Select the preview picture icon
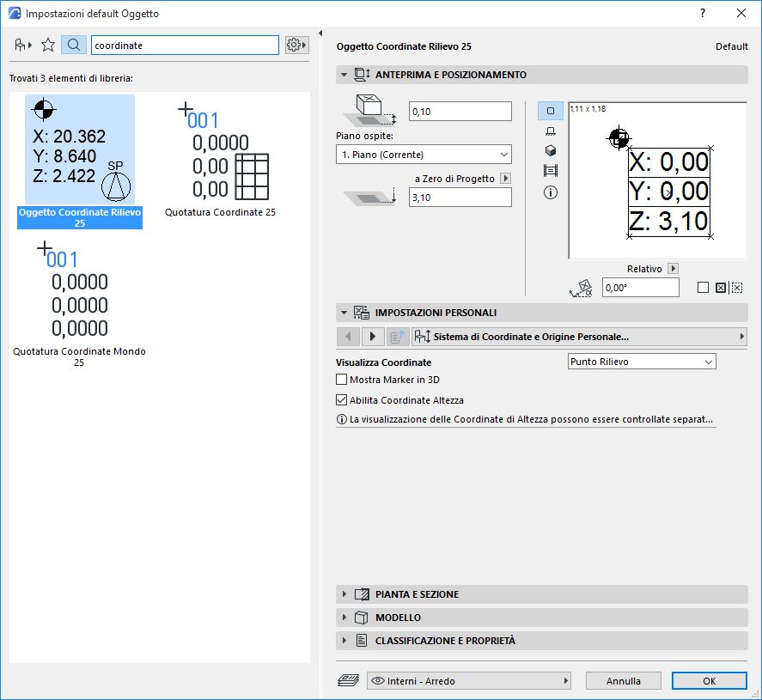 click(x=551, y=171)
